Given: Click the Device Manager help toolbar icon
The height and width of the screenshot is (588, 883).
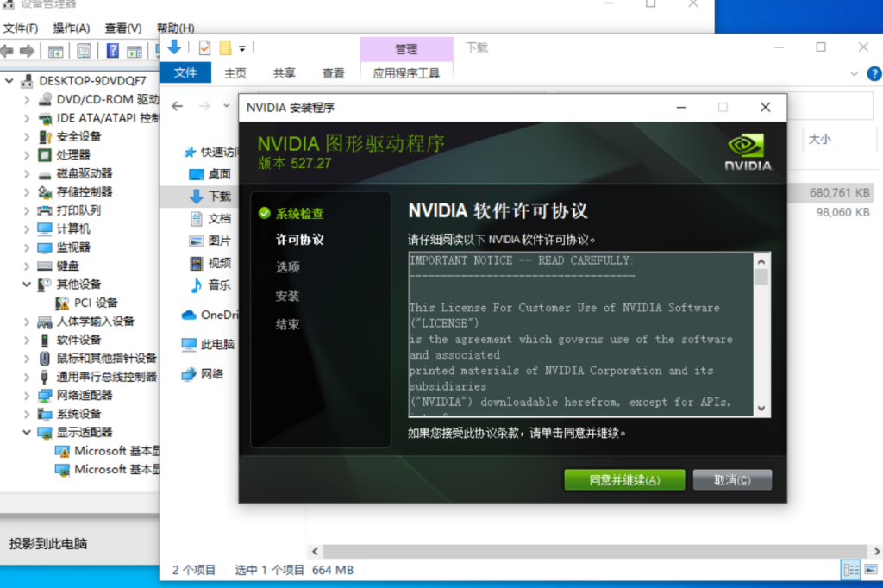Looking at the screenshot, I should 111,51.
